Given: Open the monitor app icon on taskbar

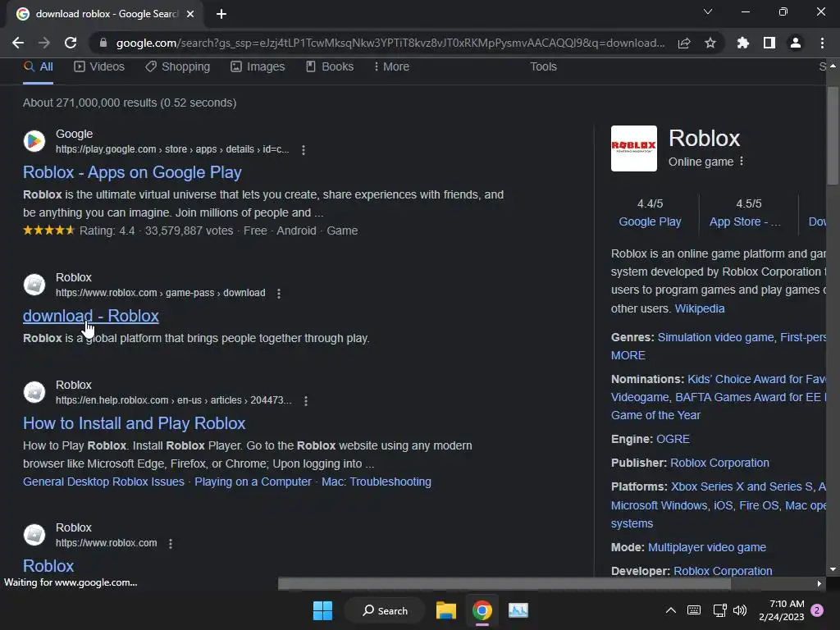Looking at the screenshot, I should (x=518, y=610).
